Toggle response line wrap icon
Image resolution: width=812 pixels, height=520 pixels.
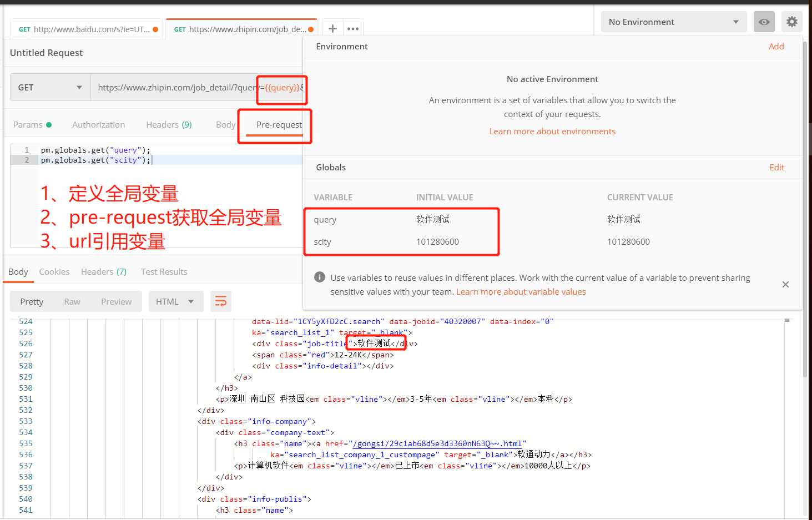click(x=221, y=301)
